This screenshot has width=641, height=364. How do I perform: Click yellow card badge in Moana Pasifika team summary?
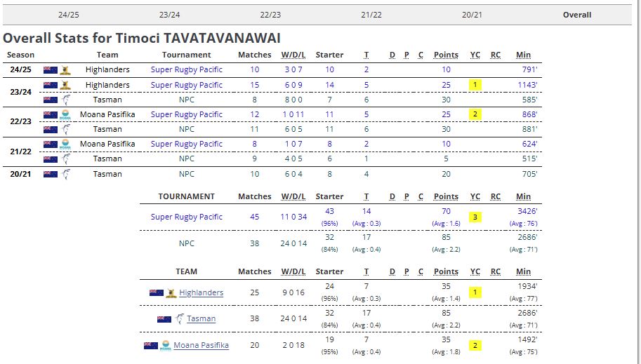pyautogui.click(x=475, y=345)
